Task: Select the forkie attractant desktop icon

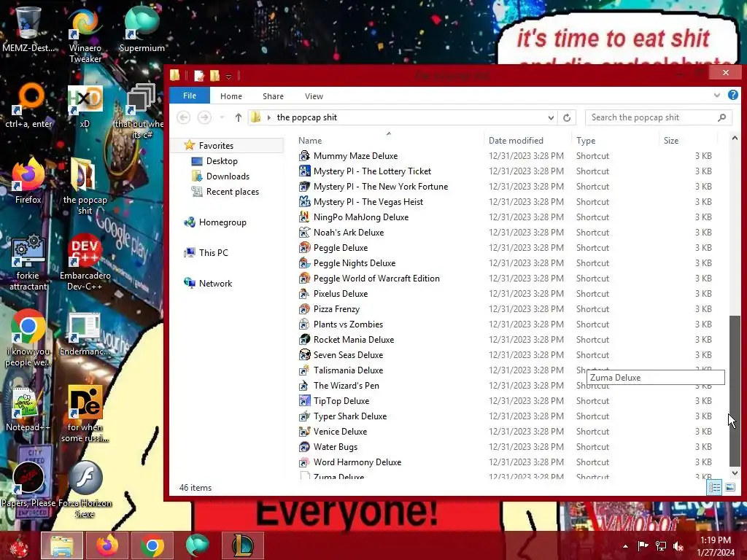Action: click(x=28, y=262)
